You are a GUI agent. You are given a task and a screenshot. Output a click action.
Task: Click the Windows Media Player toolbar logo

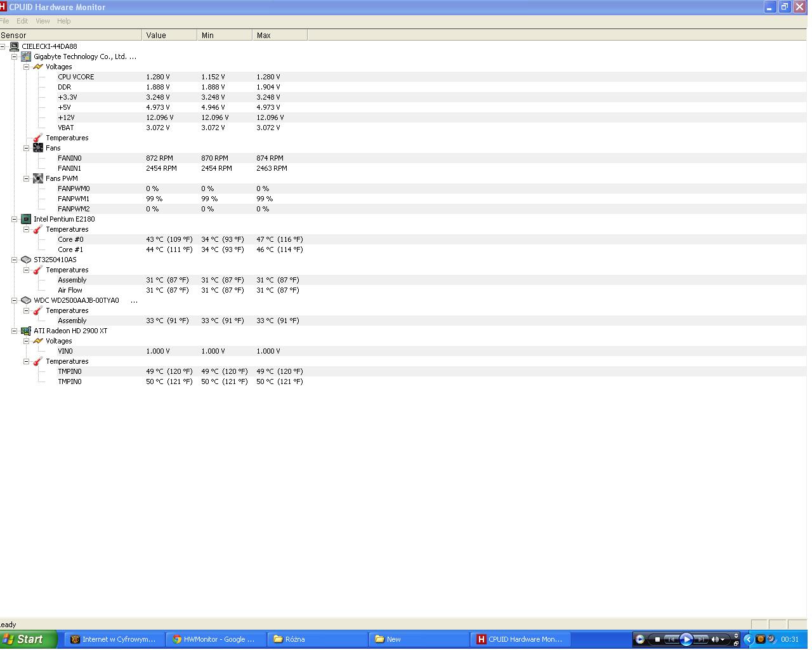(x=639, y=639)
